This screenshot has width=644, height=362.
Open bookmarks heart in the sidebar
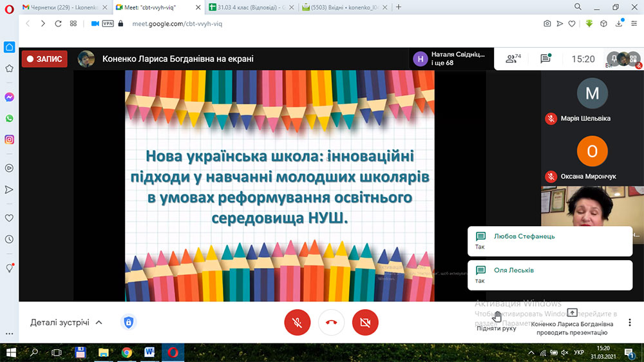click(x=9, y=218)
